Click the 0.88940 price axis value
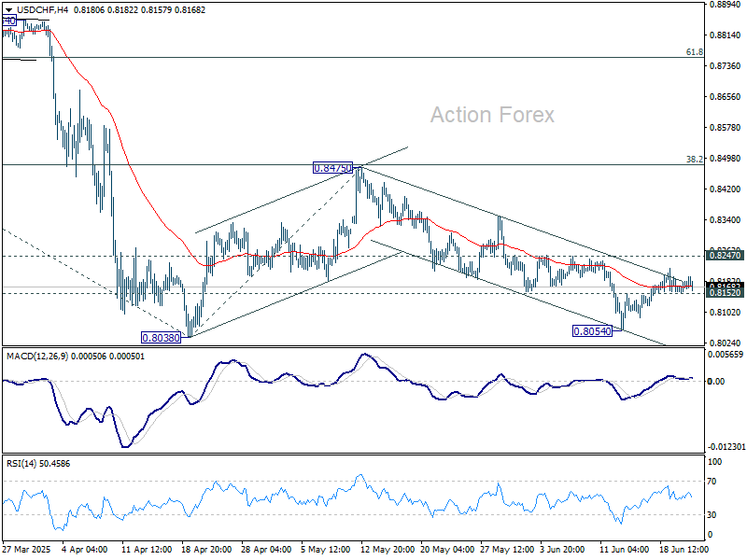The width and height of the screenshot is (747, 560). (x=726, y=5)
